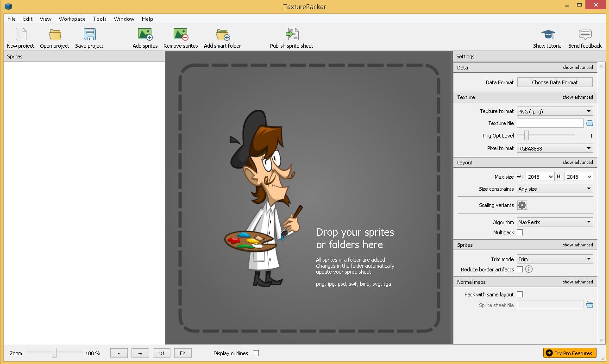609x364 pixels.
Task: Open the Workspace menu
Action: (x=72, y=19)
